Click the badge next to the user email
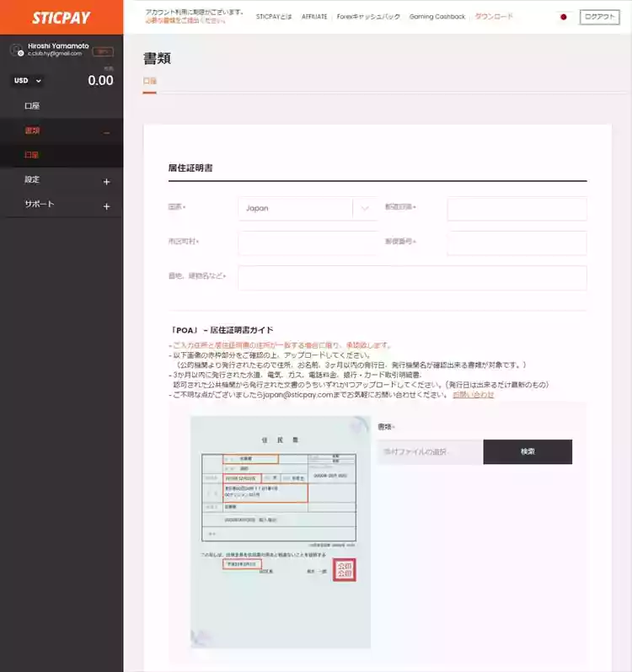 103,52
